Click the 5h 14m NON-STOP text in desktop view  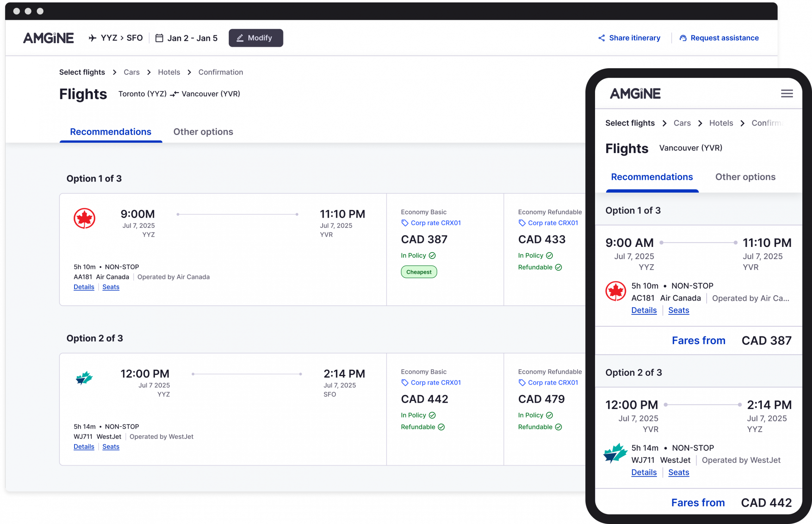click(106, 426)
